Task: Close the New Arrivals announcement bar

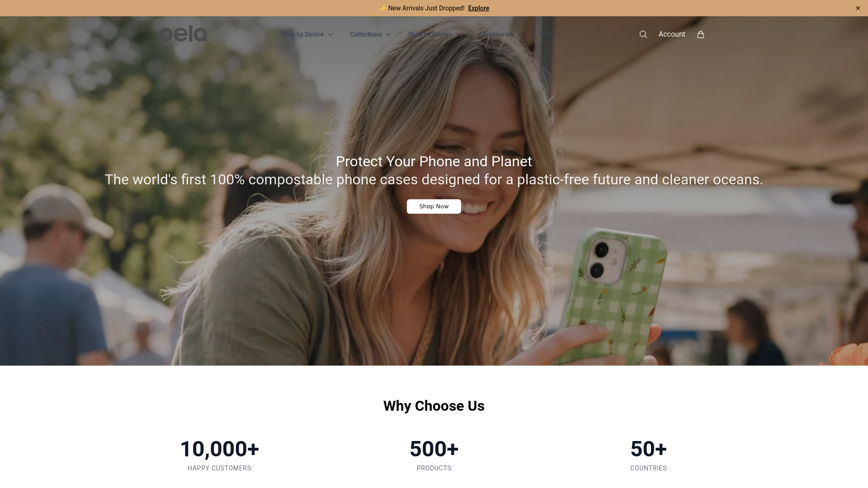Action: pyautogui.click(x=858, y=8)
